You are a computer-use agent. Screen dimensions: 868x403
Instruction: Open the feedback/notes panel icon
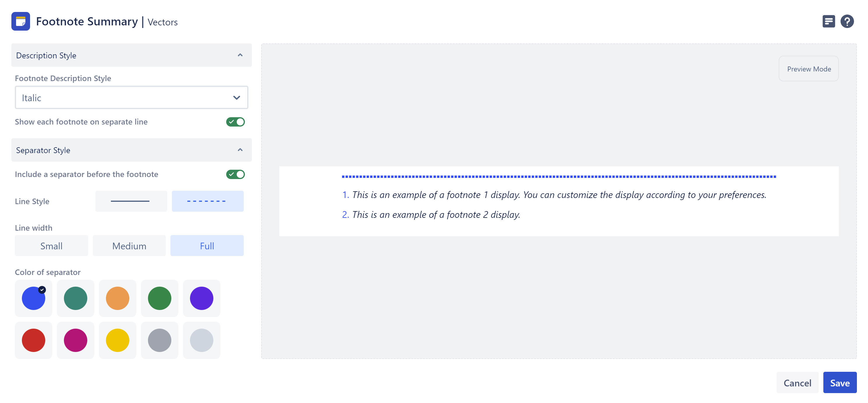pyautogui.click(x=829, y=21)
